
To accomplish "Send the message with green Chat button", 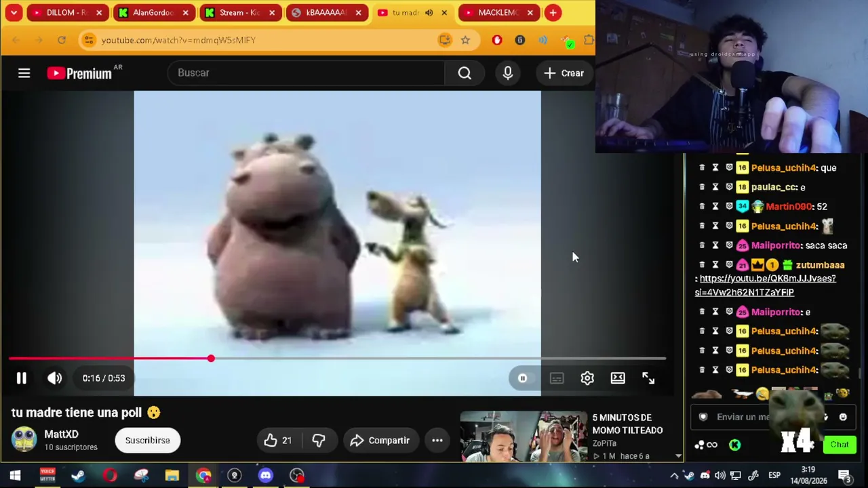I will click(x=840, y=445).
